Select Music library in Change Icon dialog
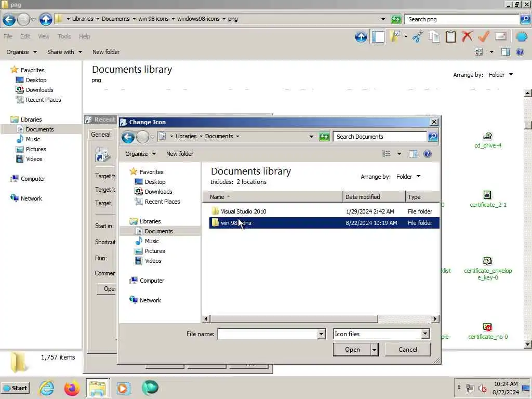532x399 pixels. point(147,241)
